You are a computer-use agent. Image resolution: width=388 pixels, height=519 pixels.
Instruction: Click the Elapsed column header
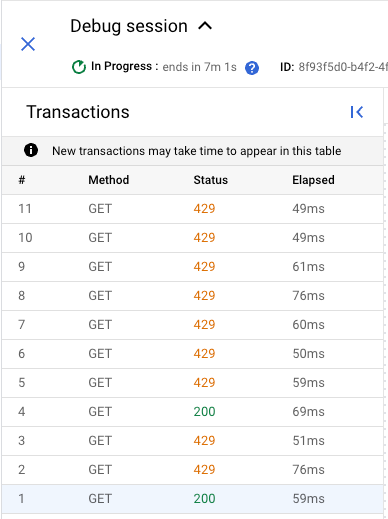tap(313, 180)
